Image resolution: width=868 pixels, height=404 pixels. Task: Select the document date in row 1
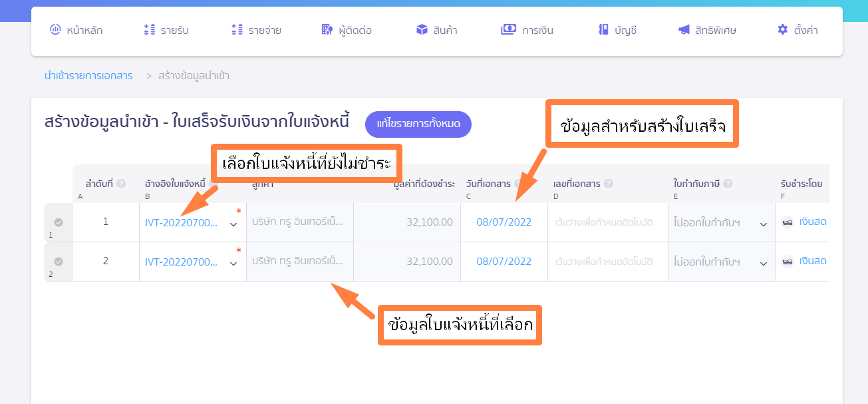(x=504, y=222)
